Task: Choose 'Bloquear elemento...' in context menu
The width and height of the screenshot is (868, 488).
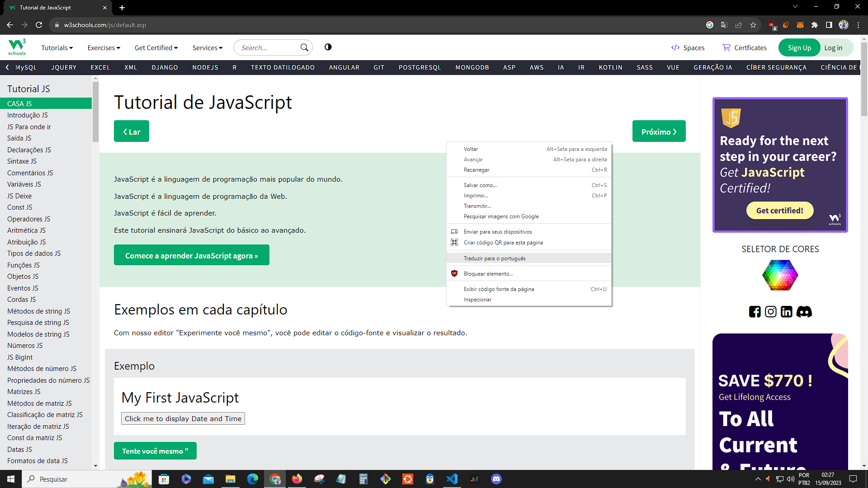Action: [529, 274]
